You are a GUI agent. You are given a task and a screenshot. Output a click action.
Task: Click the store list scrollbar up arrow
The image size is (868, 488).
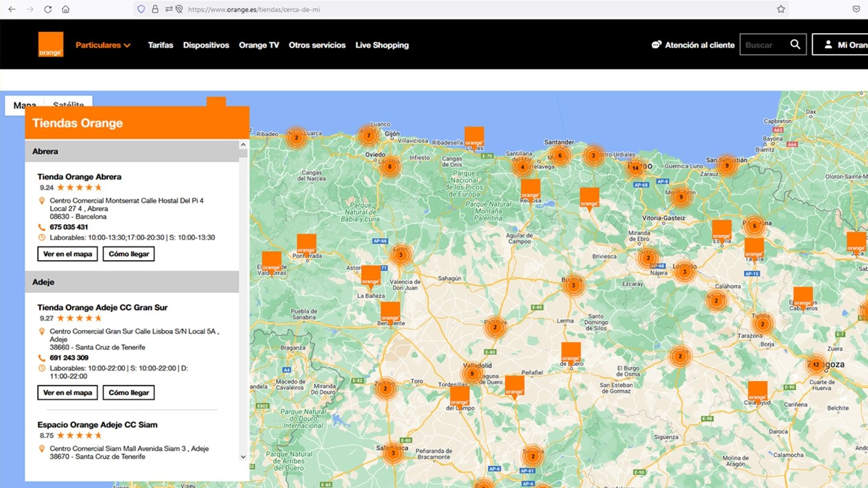pos(244,145)
